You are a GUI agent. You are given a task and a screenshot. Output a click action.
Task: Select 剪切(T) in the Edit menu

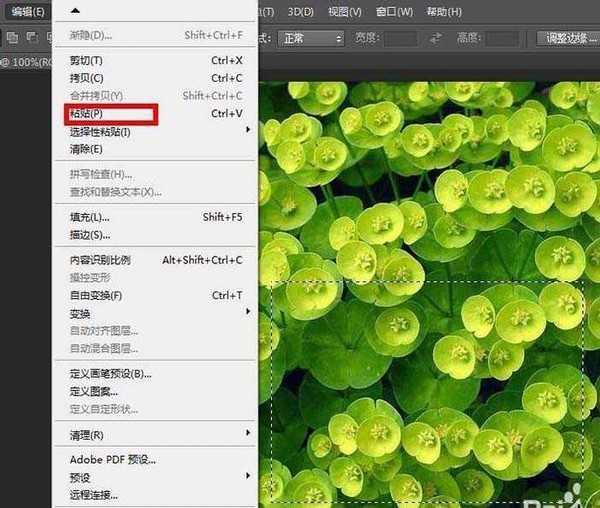tap(86, 60)
